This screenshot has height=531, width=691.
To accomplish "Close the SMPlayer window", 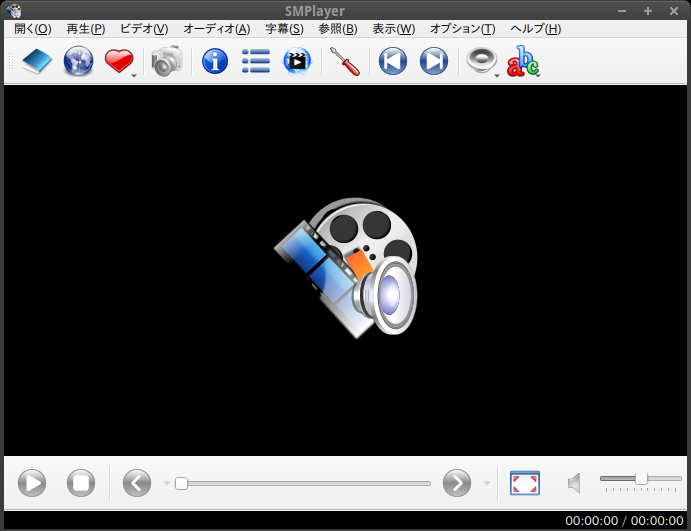I will 674,11.
